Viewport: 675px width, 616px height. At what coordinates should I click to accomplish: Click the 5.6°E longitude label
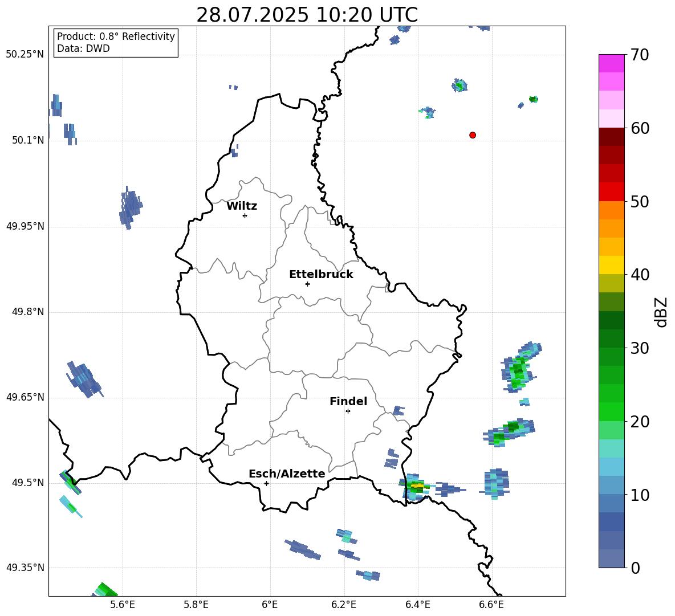[x=123, y=605]
